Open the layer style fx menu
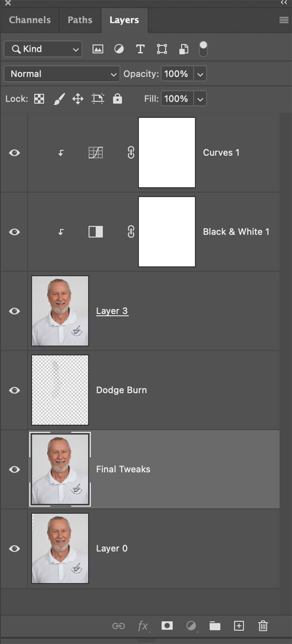 coord(143,625)
